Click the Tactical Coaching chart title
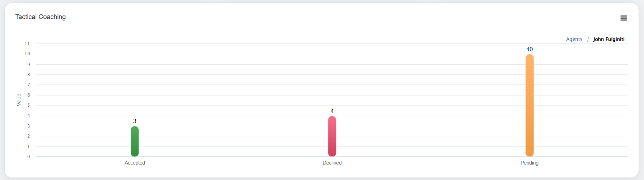This screenshot has width=644, height=180. [41, 17]
